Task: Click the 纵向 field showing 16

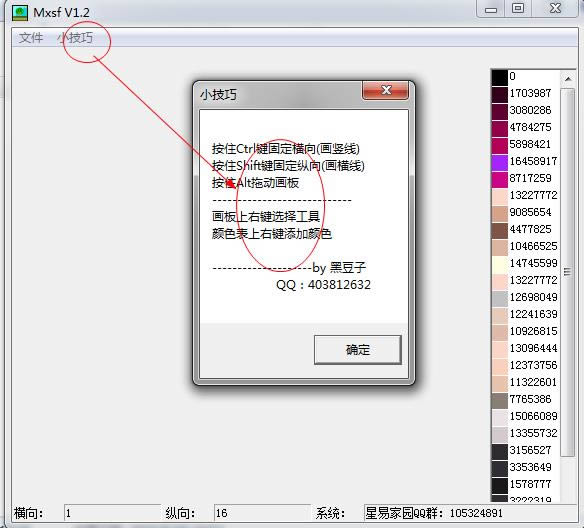Action: (262, 513)
